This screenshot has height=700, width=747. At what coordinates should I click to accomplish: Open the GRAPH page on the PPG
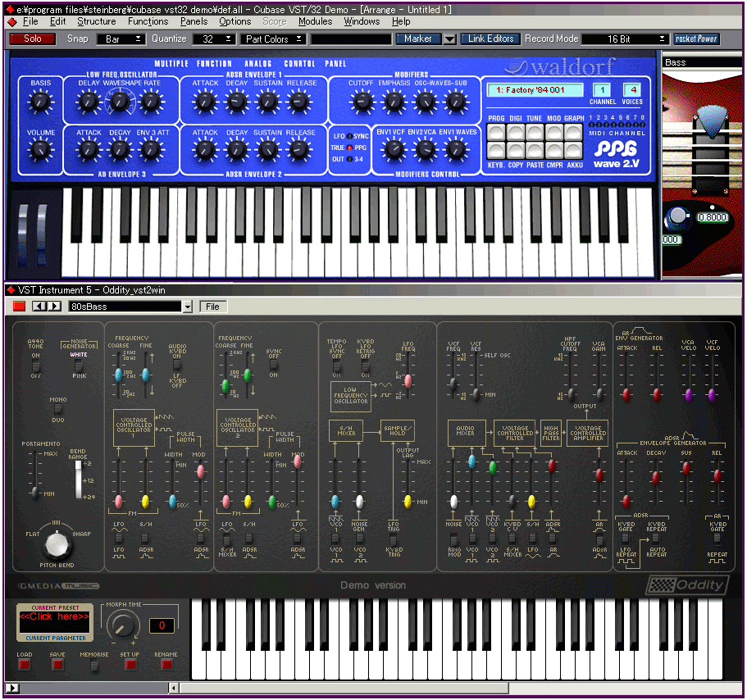[572, 132]
